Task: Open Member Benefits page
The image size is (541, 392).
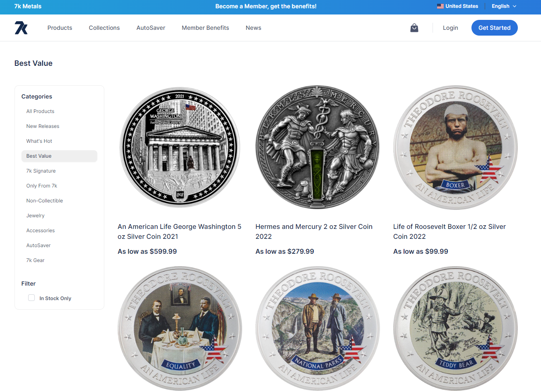Action: 205,28
